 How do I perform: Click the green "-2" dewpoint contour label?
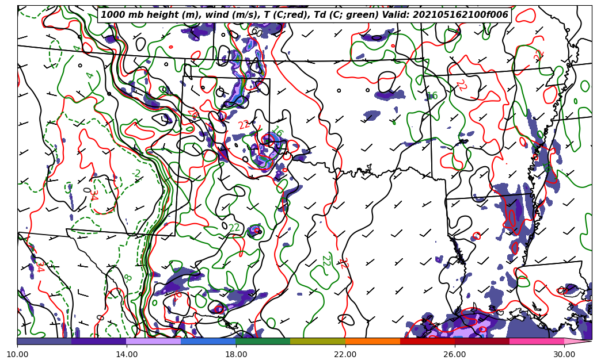(136, 174)
